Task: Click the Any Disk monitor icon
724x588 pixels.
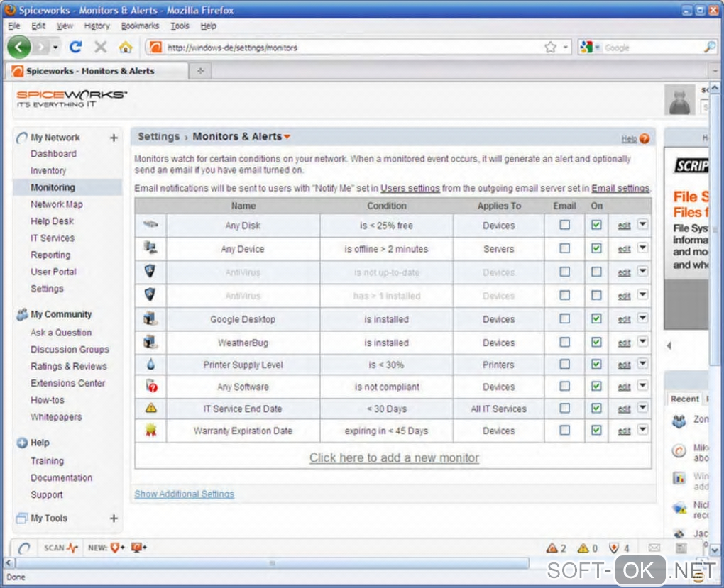Action: tap(150, 225)
